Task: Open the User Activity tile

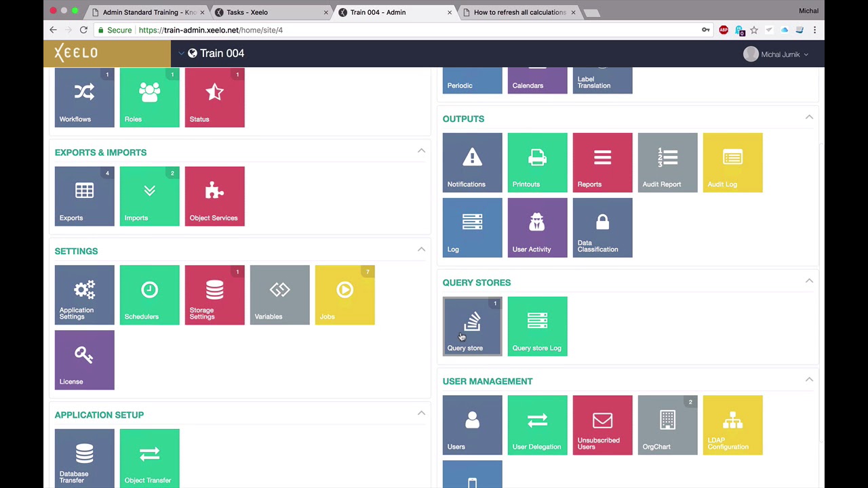Action: 537,228
